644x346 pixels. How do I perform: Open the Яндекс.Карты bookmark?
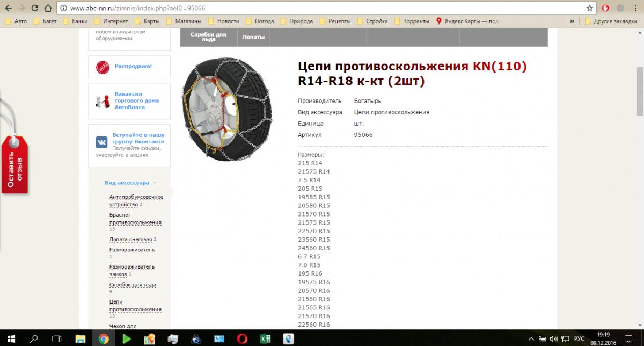pyautogui.click(x=468, y=21)
